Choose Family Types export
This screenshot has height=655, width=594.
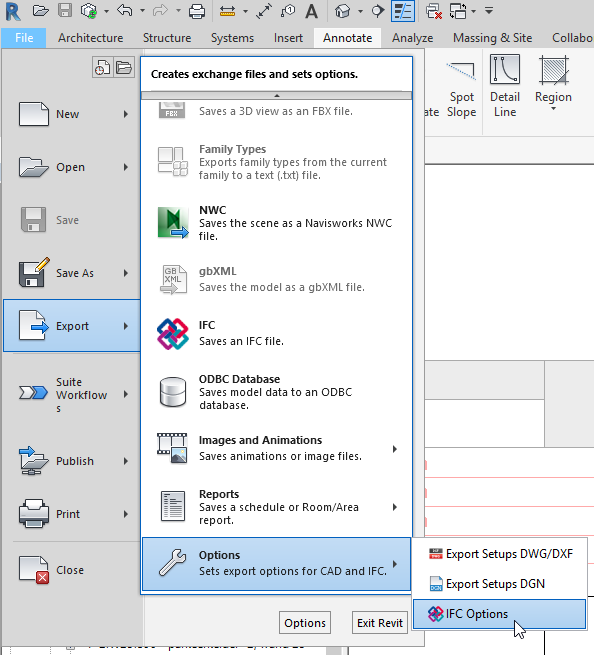[277, 162]
